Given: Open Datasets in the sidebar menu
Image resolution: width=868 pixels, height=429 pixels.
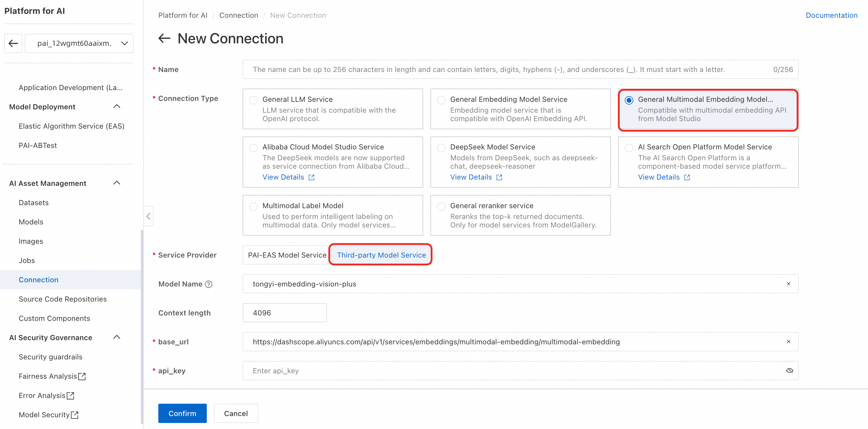Looking at the screenshot, I should click(x=34, y=202).
